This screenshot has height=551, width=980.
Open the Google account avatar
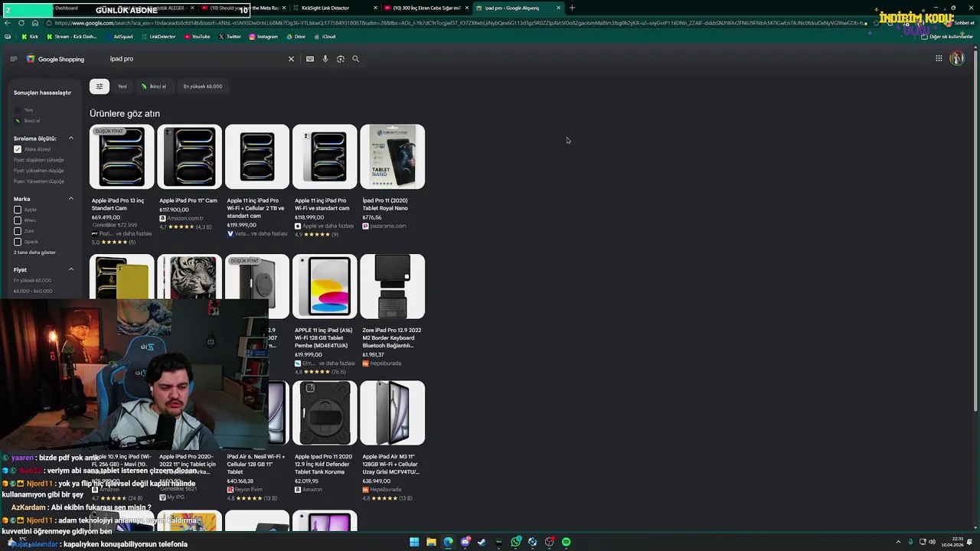tap(957, 58)
